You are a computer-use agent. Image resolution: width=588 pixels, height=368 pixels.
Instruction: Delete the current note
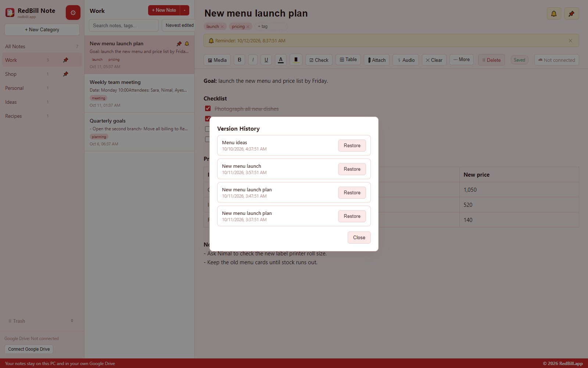tap(491, 60)
